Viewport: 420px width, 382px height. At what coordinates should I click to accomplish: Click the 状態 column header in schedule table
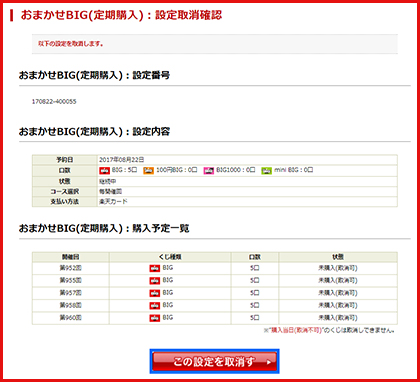[x=338, y=257]
